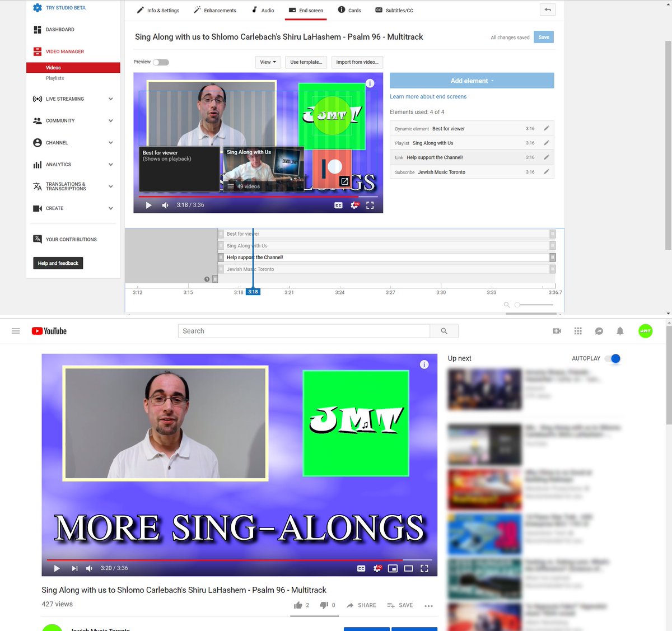Enter fullscreen on the preview player

click(x=370, y=205)
